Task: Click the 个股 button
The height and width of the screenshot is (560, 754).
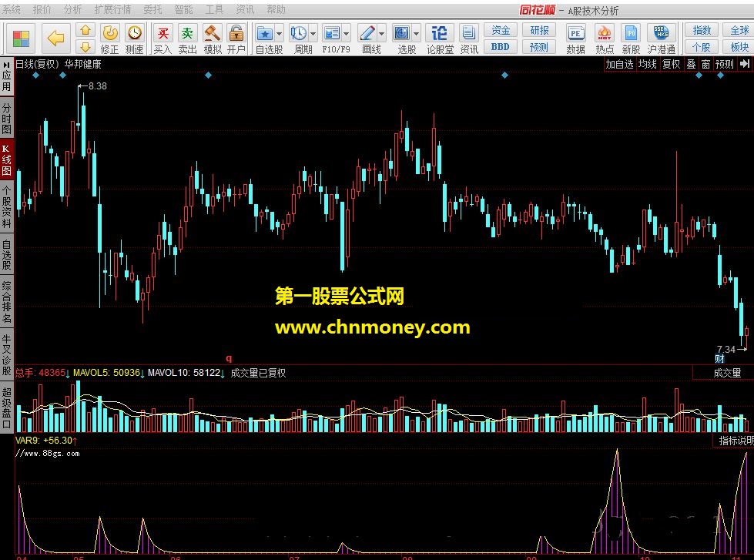Action: click(x=702, y=47)
